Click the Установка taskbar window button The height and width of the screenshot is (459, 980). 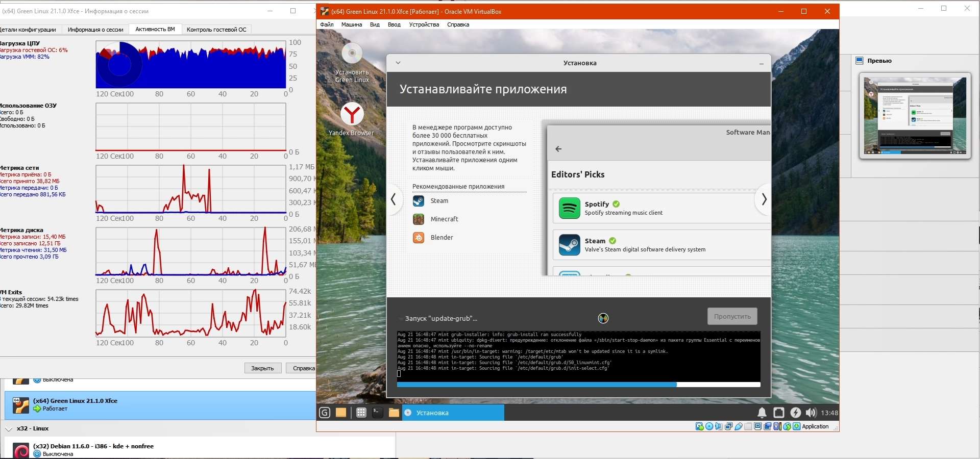(x=453, y=413)
